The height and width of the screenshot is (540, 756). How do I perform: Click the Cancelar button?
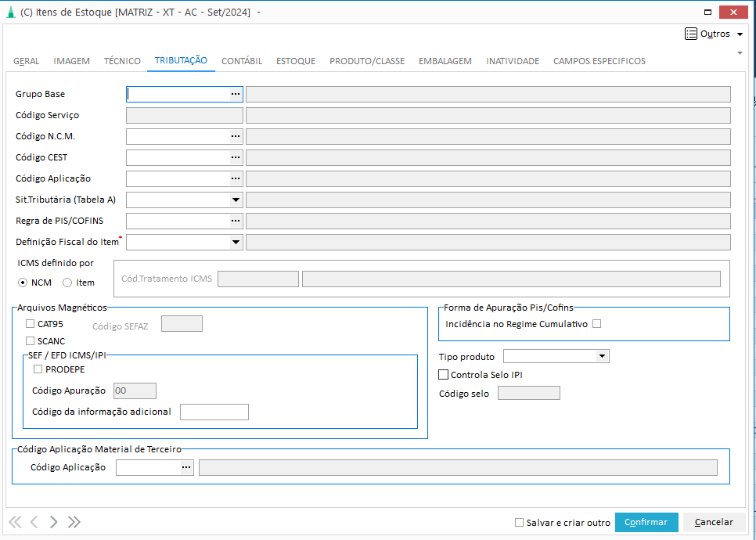click(714, 522)
